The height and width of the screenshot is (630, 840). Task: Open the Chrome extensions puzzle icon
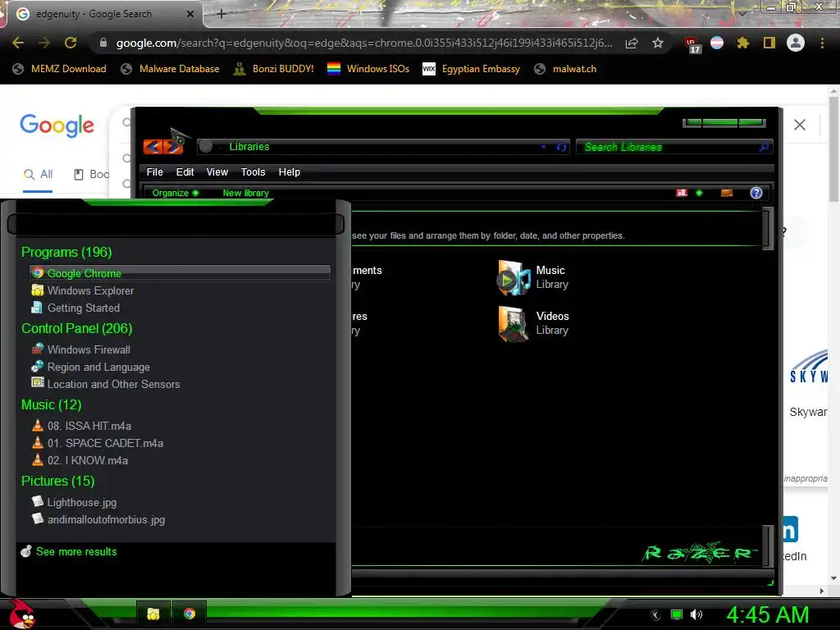tap(742, 43)
